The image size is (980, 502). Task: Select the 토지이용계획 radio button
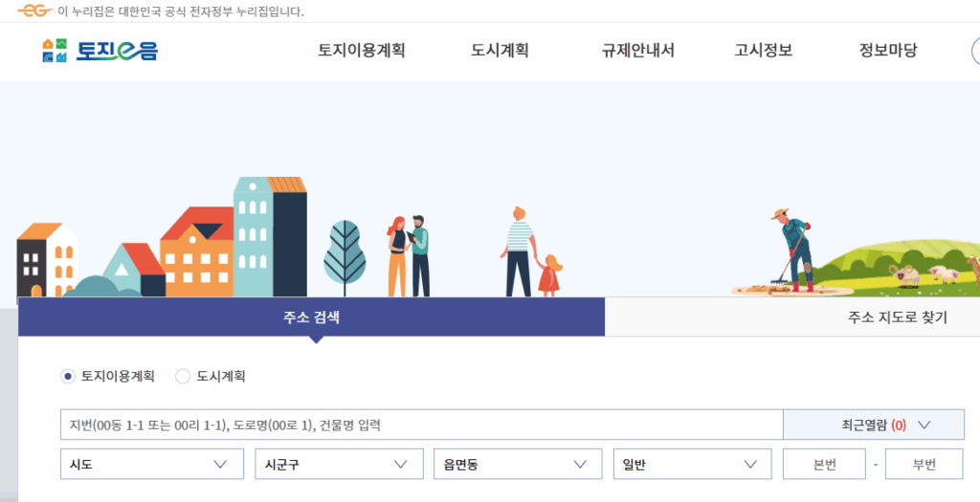click(x=68, y=377)
